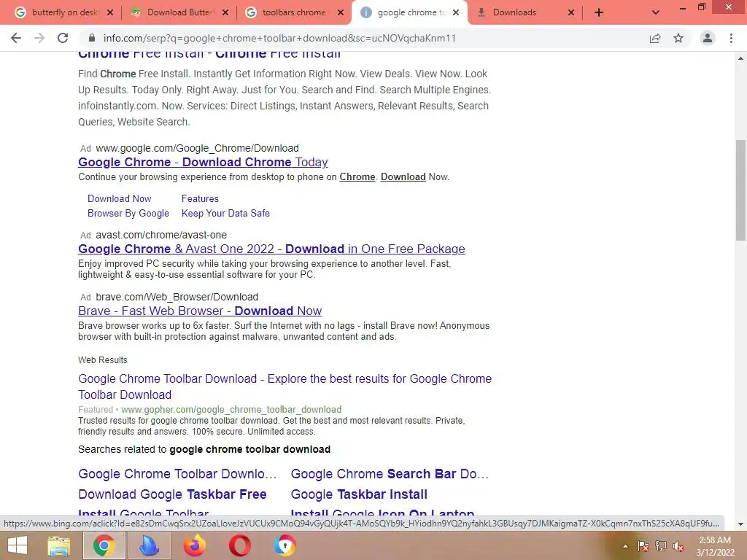
Task: Open 'Brave - Fast Web Browser' ad link
Action: [200, 311]
